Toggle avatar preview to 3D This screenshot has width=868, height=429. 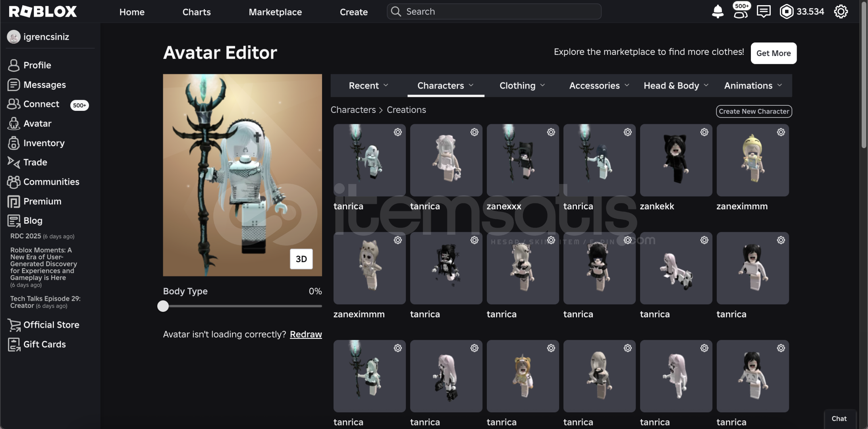click(301, 259)
